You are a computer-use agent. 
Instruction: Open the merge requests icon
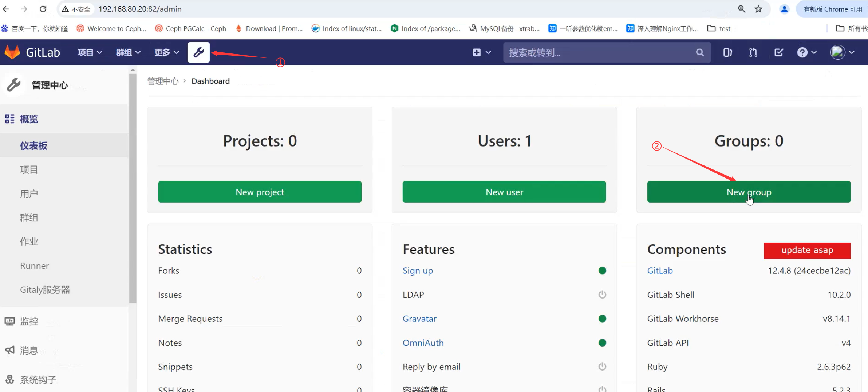tap(753, 52)
